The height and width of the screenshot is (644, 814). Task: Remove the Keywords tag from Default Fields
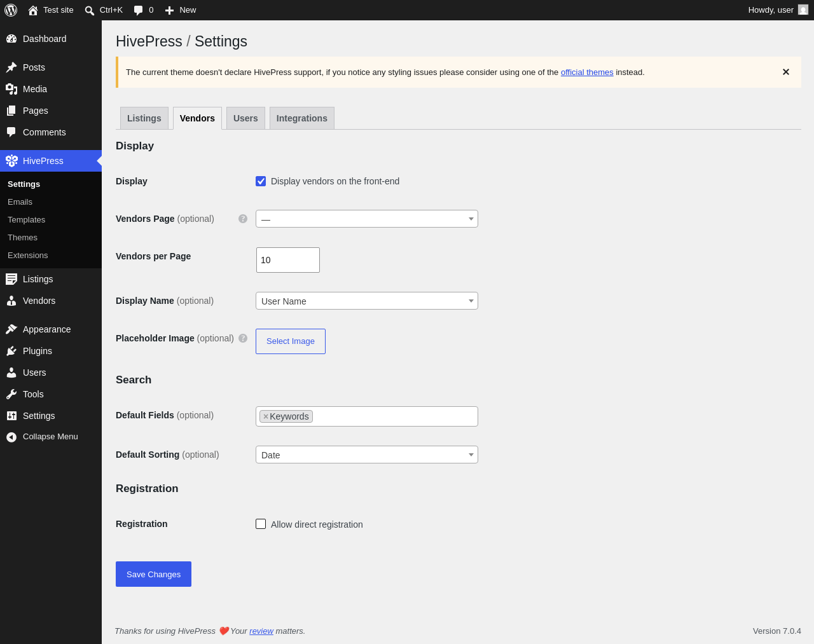(266, 416)
